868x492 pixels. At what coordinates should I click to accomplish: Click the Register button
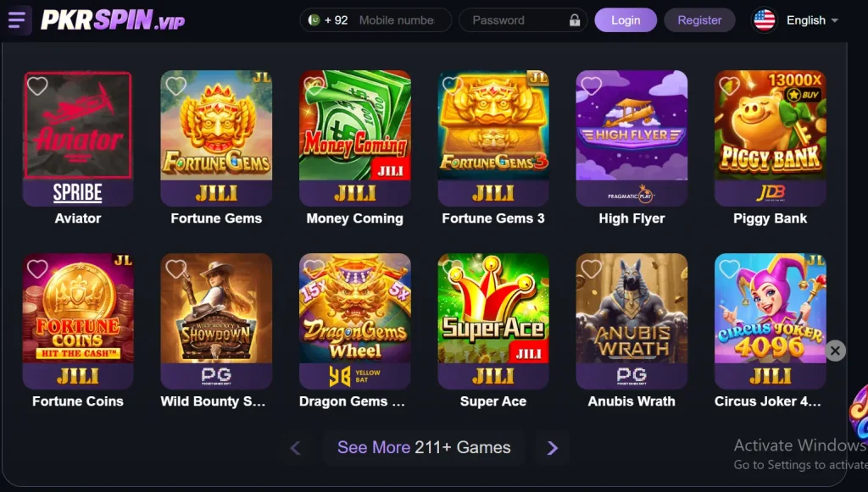699,20
